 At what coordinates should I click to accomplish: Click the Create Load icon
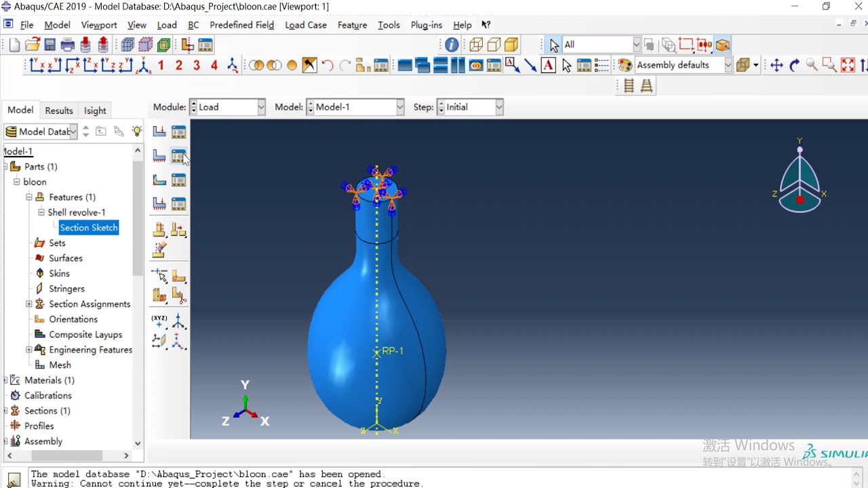click(x=159, y=131)
